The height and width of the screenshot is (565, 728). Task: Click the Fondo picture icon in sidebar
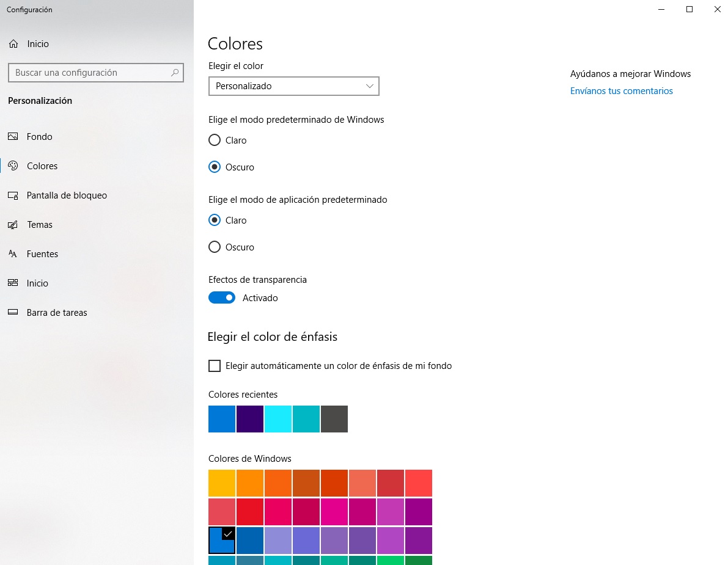(x=13, y=137)
